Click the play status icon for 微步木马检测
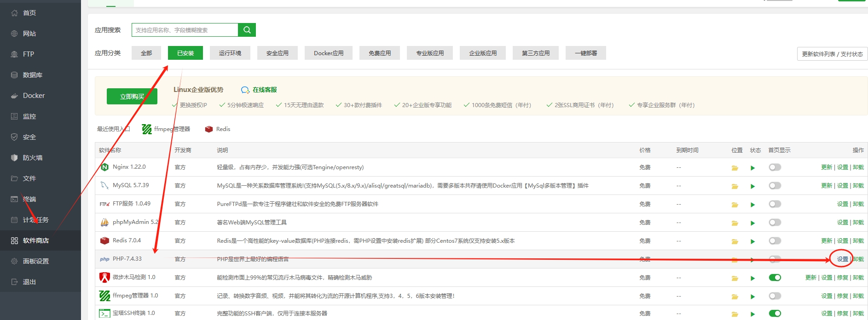868x320 pixels. 752,278
